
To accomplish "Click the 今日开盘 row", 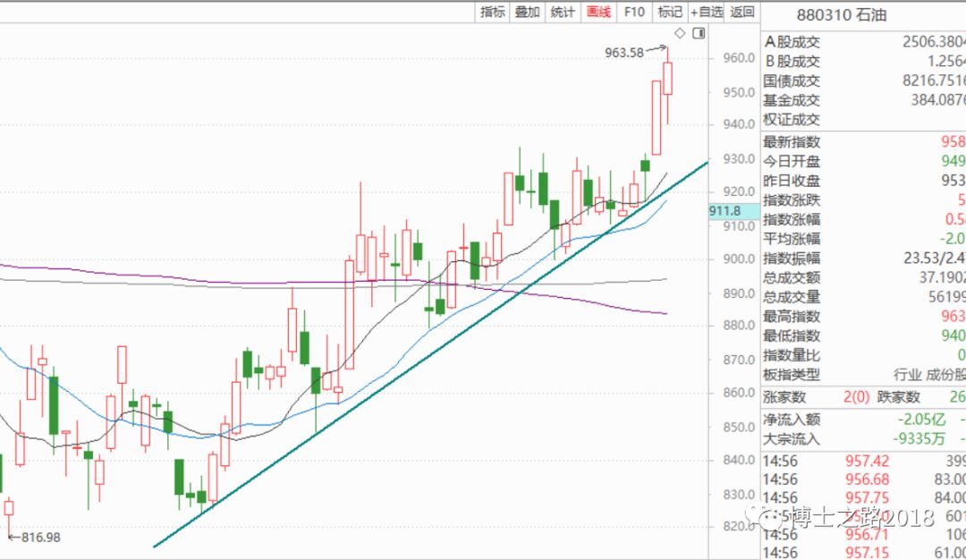I will pyautogui.click(x=864, y=161).
